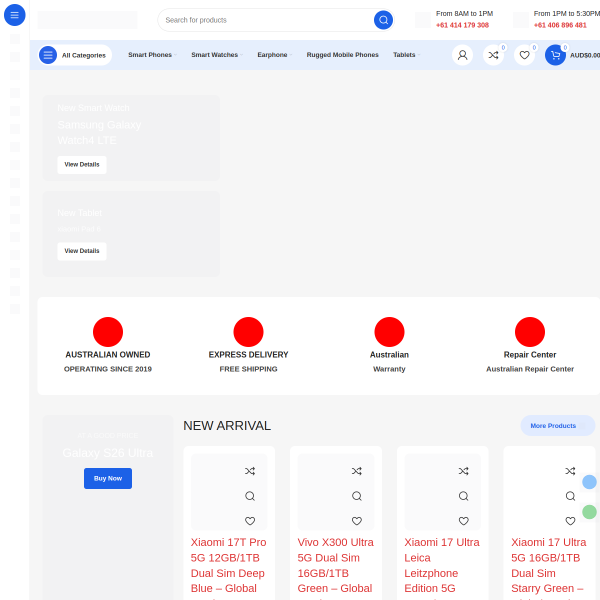Open the Earphone menu

click(274, 55)
